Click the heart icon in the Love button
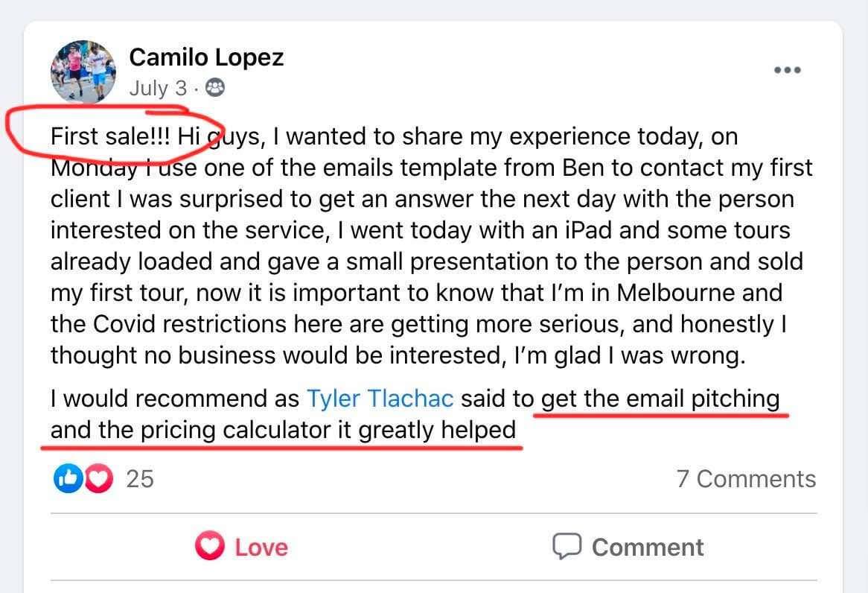The height and width of the screenshot is (593, 868). point(210,546)
